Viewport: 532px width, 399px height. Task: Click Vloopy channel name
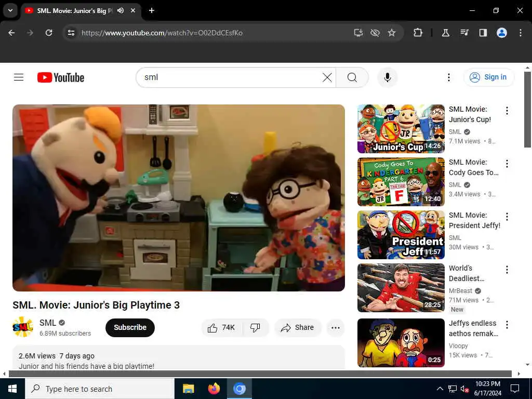(458, 345)
